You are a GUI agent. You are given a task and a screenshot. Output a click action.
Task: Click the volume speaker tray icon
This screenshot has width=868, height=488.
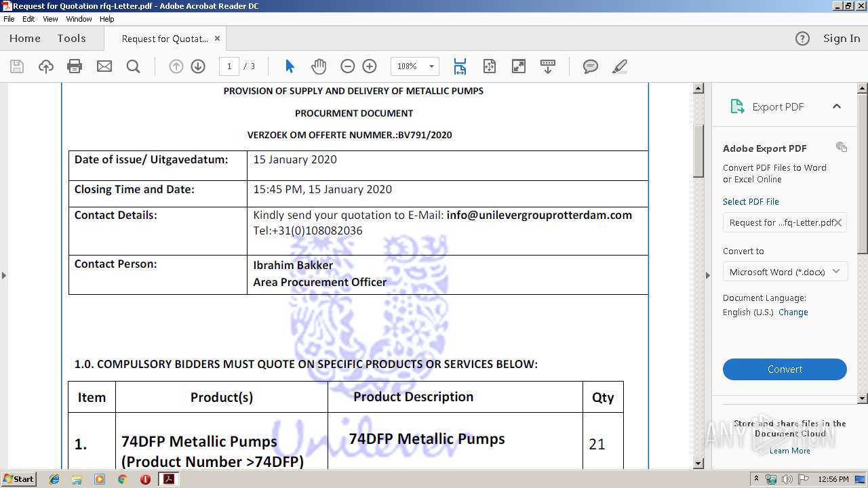(x=787, y=479)
